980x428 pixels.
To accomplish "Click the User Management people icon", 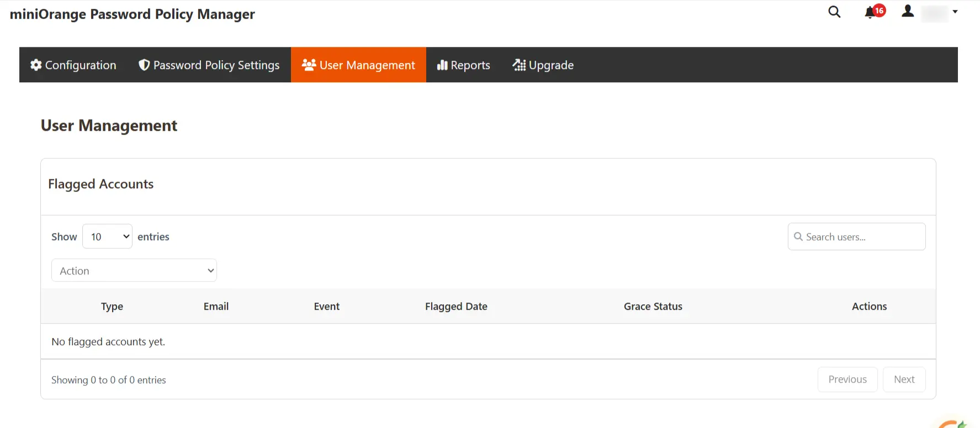I will tap(309, 65).
